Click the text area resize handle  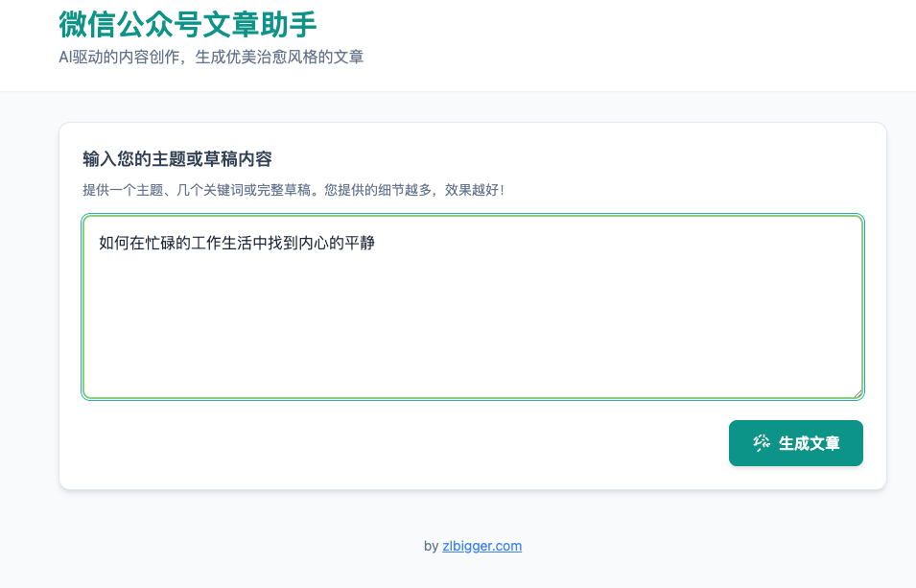856,391
